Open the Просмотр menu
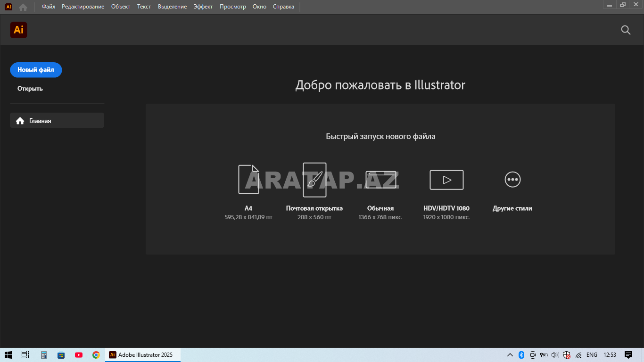This screenshot has width=644, height=362. [233, 7]
